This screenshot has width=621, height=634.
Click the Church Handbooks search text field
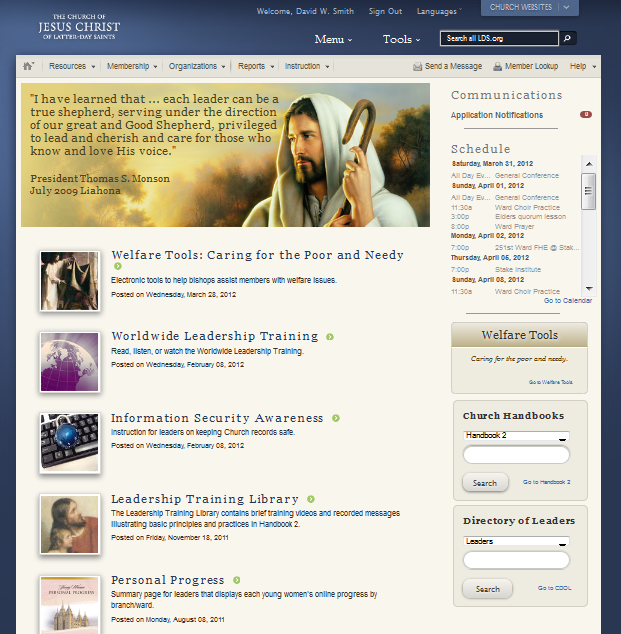click(x=516, y=455)
